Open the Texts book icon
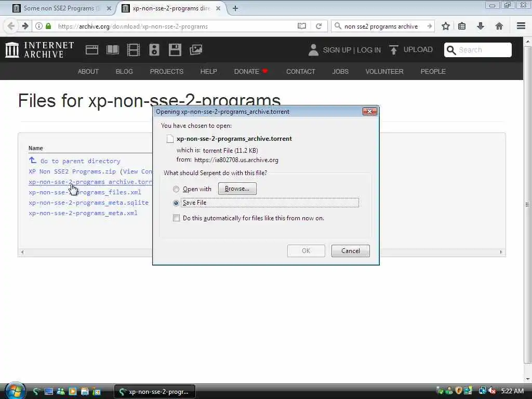This screenshot has width=532, height=399. pyautogui.click(x=113, y=50)
